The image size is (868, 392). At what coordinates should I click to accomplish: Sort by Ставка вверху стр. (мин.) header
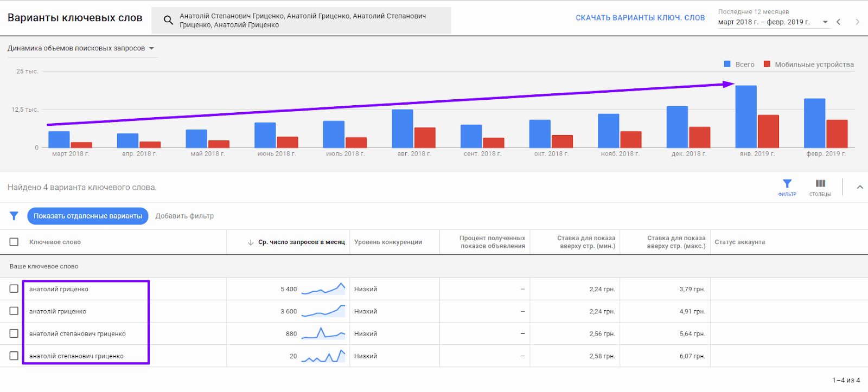[x=586, y=242]
